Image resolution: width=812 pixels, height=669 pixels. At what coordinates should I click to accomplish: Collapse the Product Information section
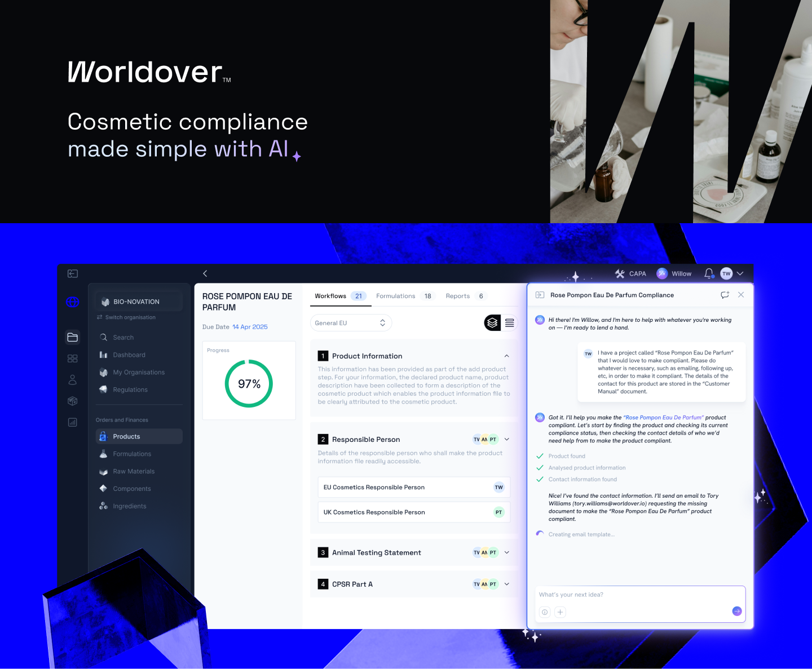506,356
